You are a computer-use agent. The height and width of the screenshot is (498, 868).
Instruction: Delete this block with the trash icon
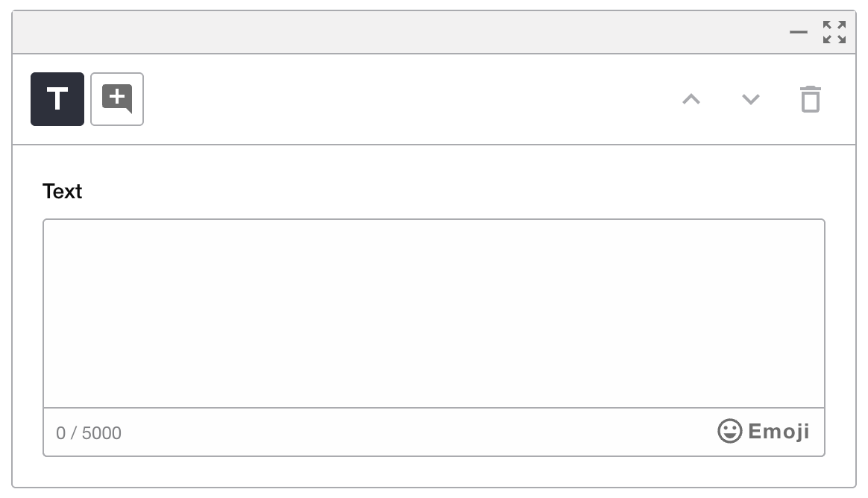coord(810,99)
